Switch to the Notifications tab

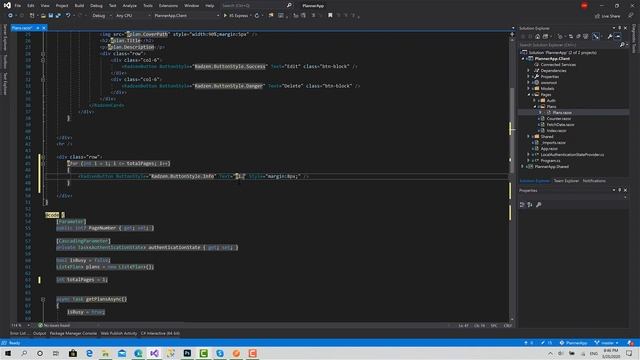(x=594, y=181)
